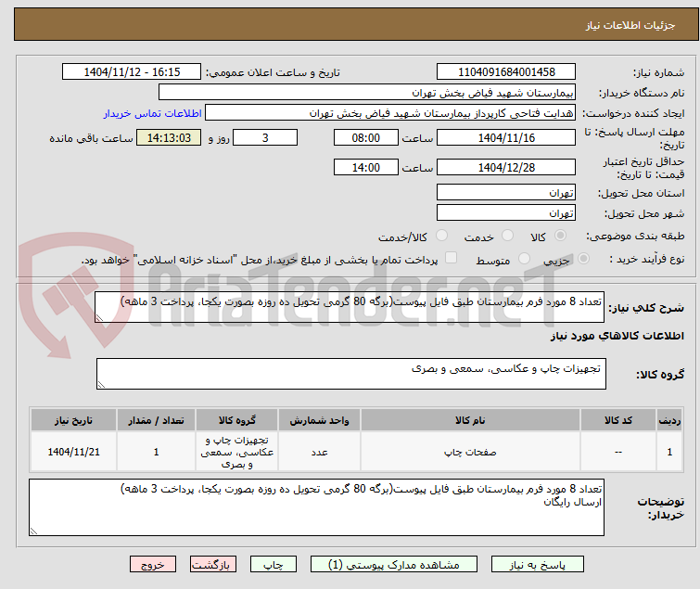The image size is (700, 589).
Task: Click the resize handle of گروه کالا textarea
Action: 101,385
